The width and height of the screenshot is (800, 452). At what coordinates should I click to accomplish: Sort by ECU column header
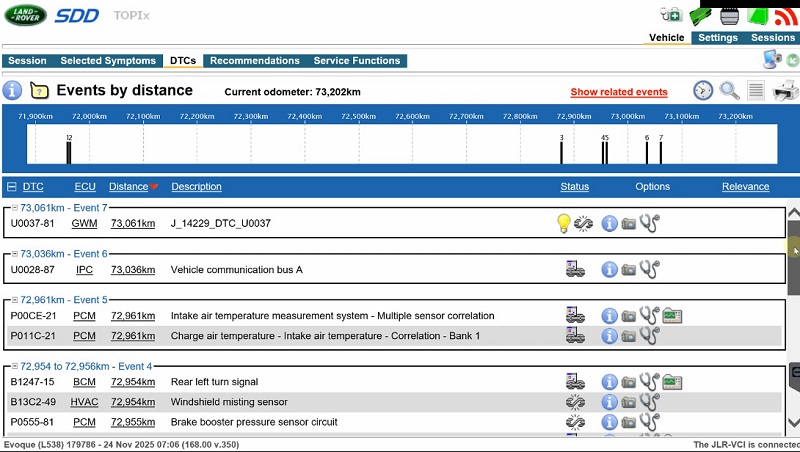click(85, 187)
